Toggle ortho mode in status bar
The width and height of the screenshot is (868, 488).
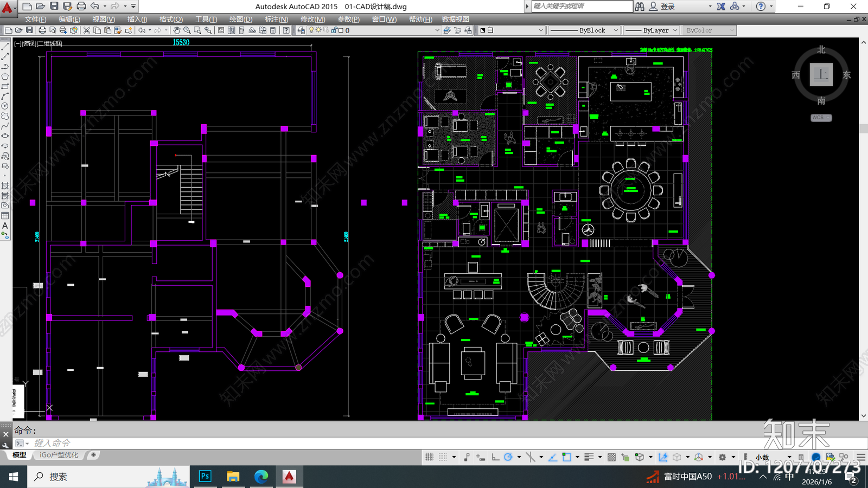click(x=495, y=457)
